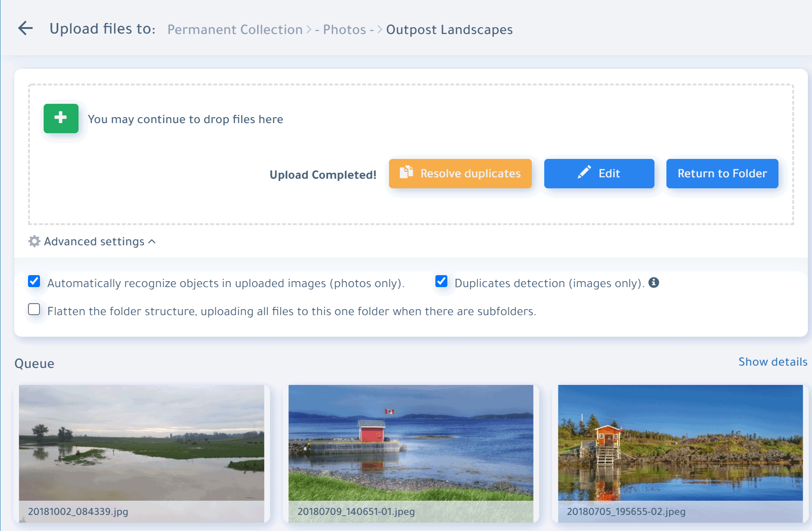
Task: Open the red boathouse with flag thumbnail
Action: (411, 442)
